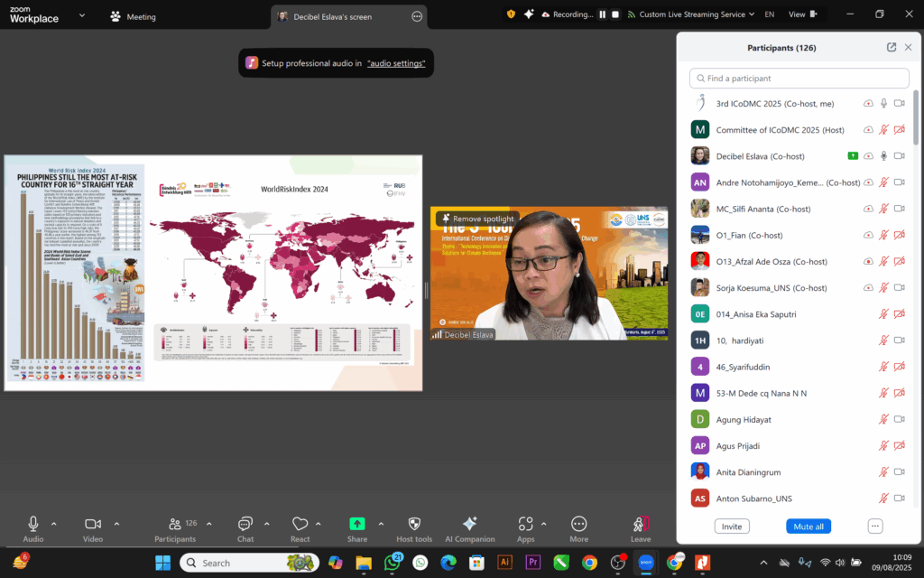
Task: Open the "audio settings" link
Action: [x=396, y=63]
